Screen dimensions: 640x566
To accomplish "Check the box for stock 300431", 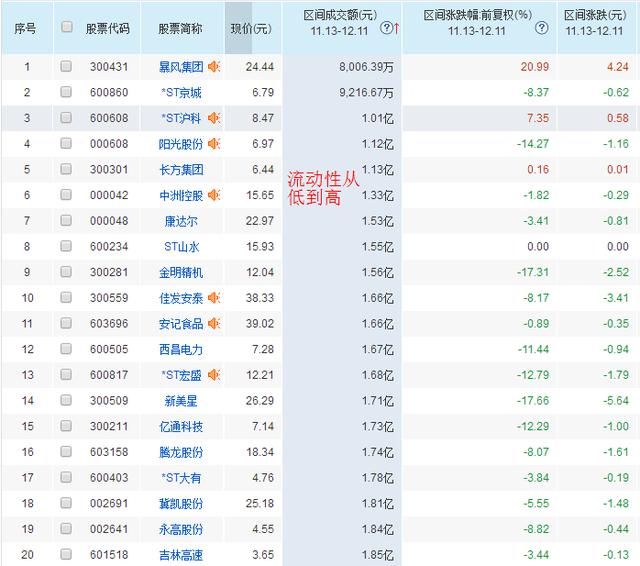I will (x=66, y=66).
